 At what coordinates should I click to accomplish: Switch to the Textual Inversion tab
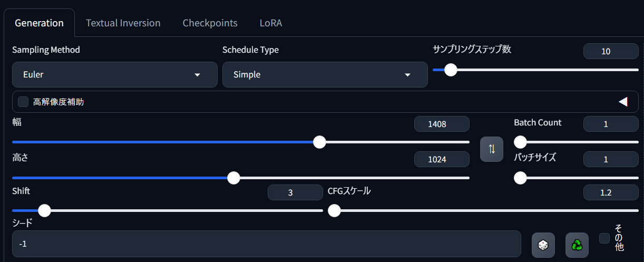(x=123, y=23)
